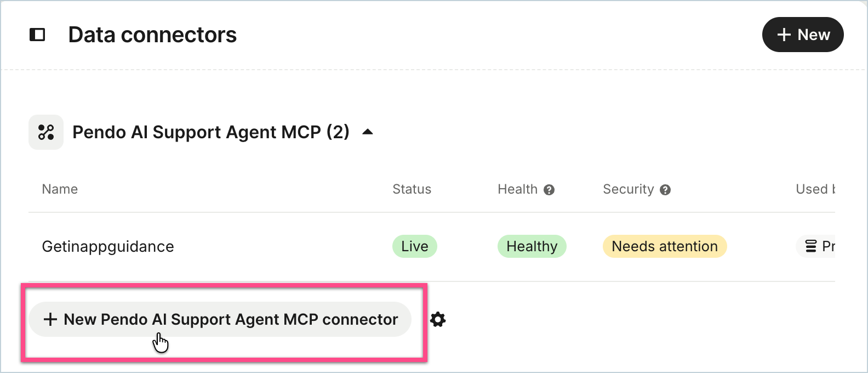Click the Status column header

coord(412,189)
